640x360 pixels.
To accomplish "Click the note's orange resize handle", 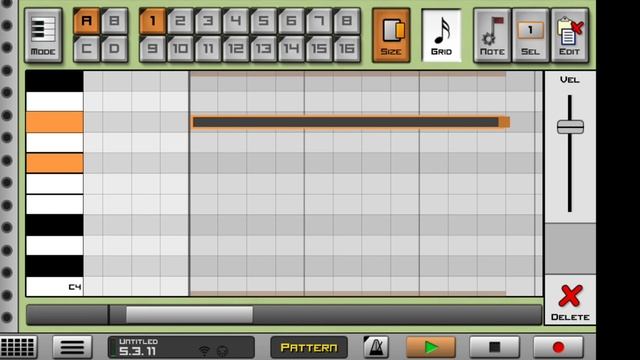I will 504,122.
